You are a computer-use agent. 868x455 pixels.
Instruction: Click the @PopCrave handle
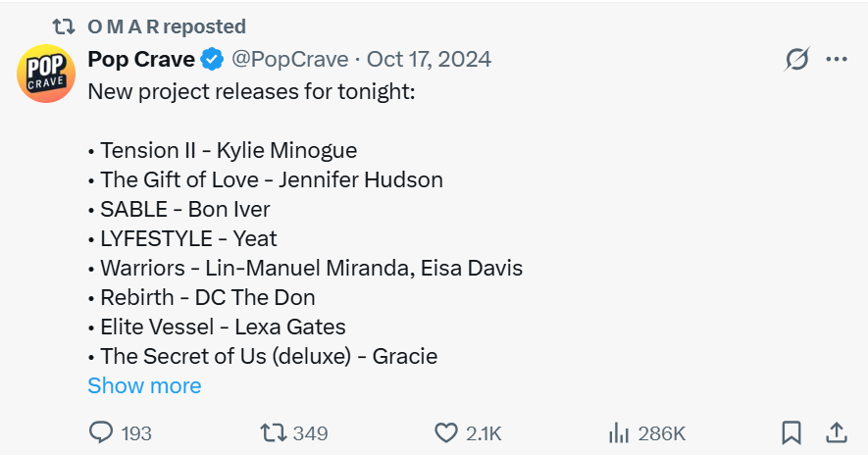coord(289,60)
